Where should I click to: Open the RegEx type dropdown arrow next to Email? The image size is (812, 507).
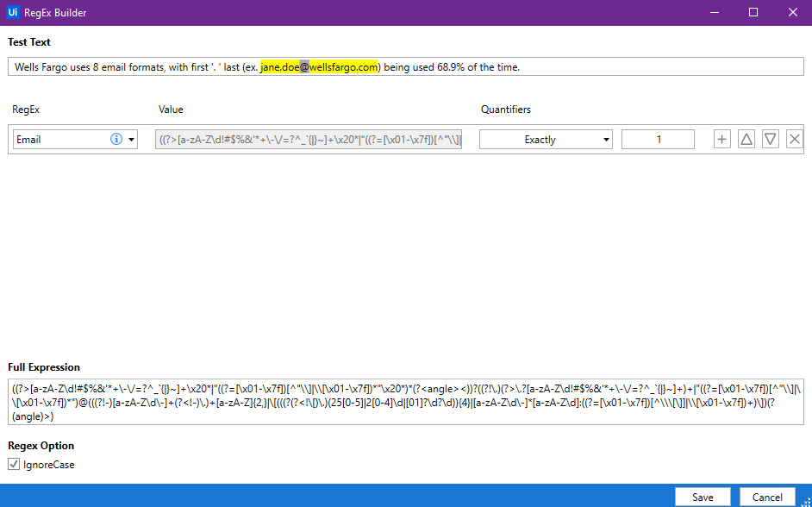tap(132, 140)
